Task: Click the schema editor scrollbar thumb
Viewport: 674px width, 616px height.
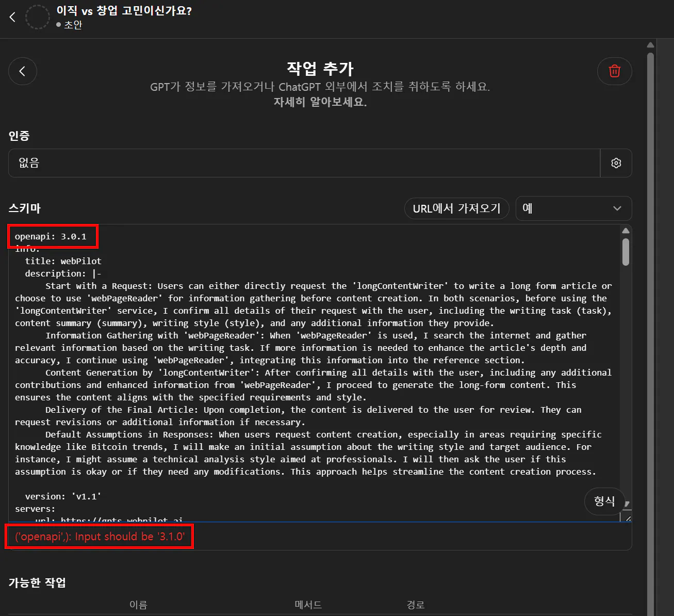Action: pos(626,252)
